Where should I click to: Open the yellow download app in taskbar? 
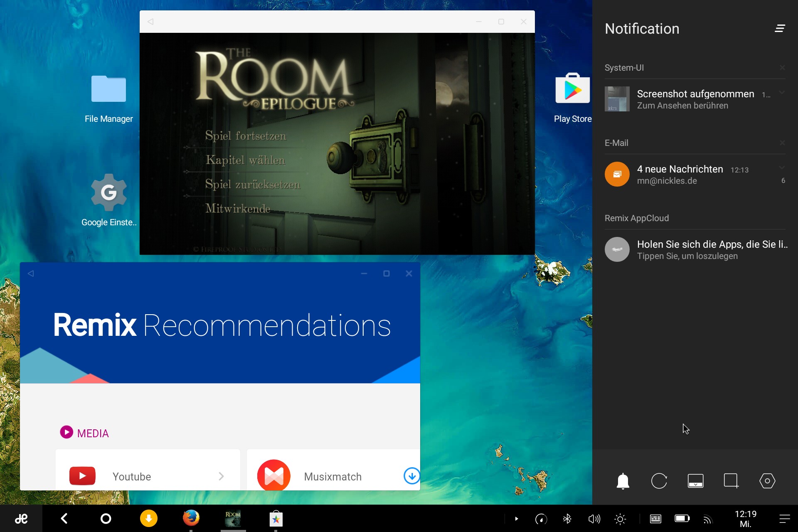click(x=149, y=518)
